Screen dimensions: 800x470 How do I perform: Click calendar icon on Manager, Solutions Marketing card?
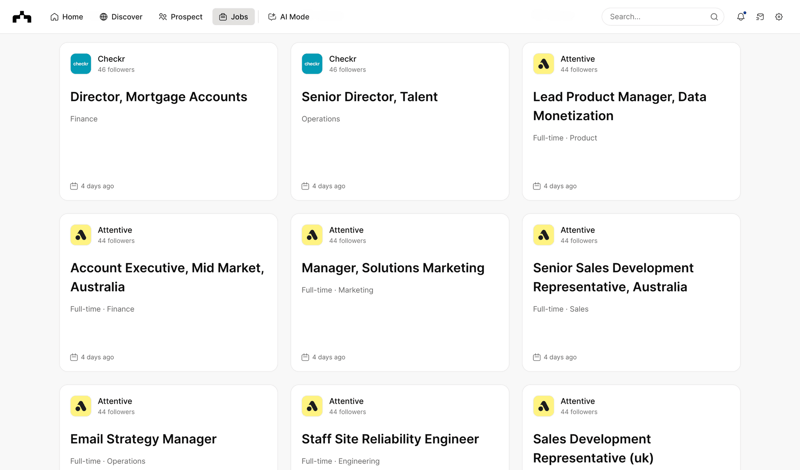point(305,357)
